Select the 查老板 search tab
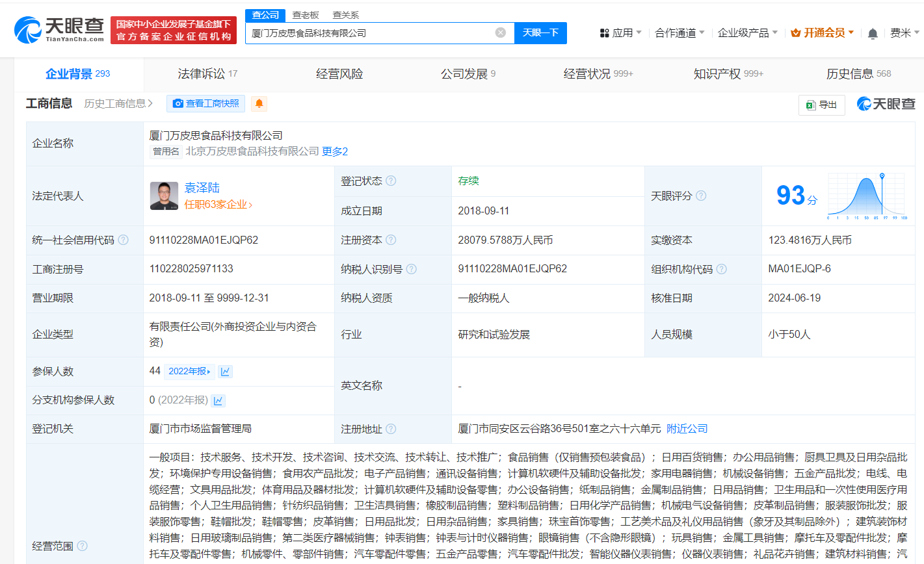The image size is (924, 564). 306,15
